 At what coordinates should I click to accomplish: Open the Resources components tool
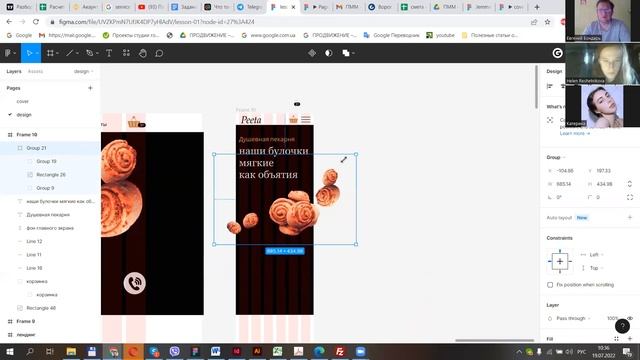pyautogui.click(x=126, y=53)
